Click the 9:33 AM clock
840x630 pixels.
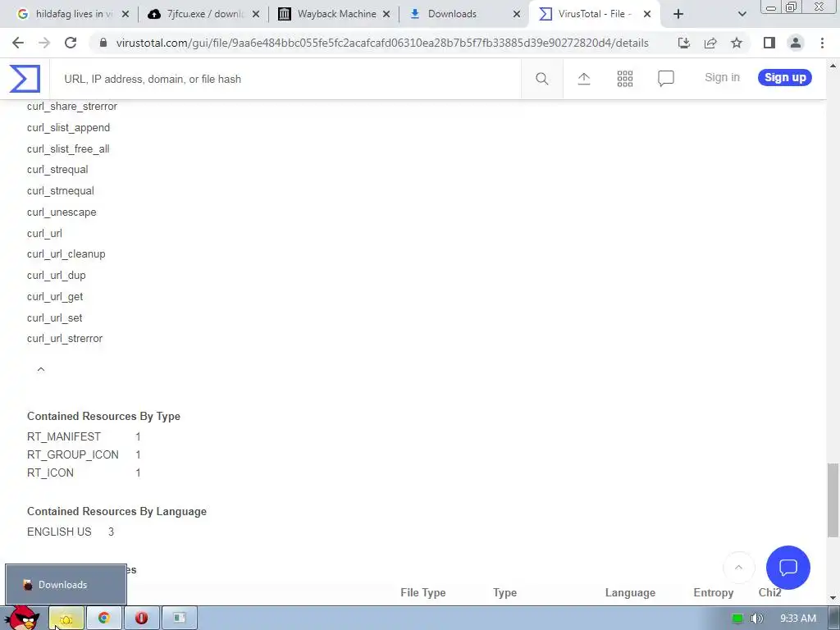tap(797, 619)
